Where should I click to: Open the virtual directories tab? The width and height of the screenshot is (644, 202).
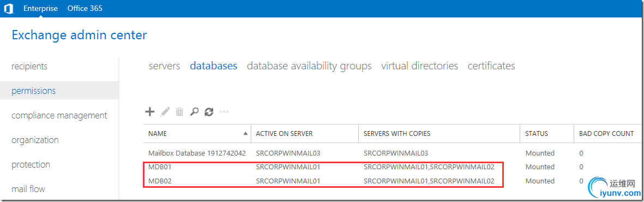[419, 66]
